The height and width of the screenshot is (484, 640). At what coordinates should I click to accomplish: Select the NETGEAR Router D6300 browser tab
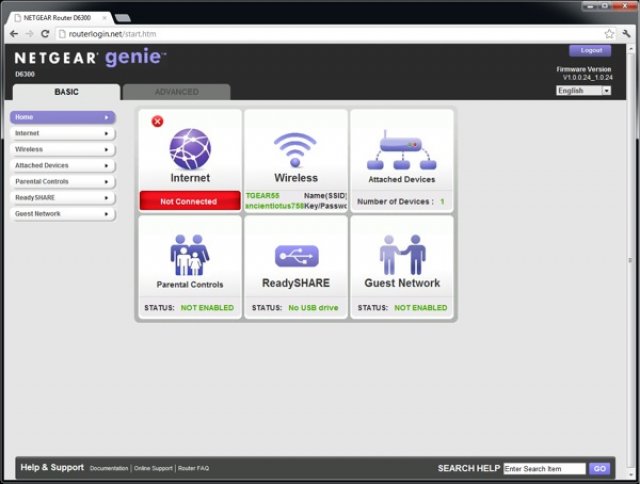click(60, 18)
